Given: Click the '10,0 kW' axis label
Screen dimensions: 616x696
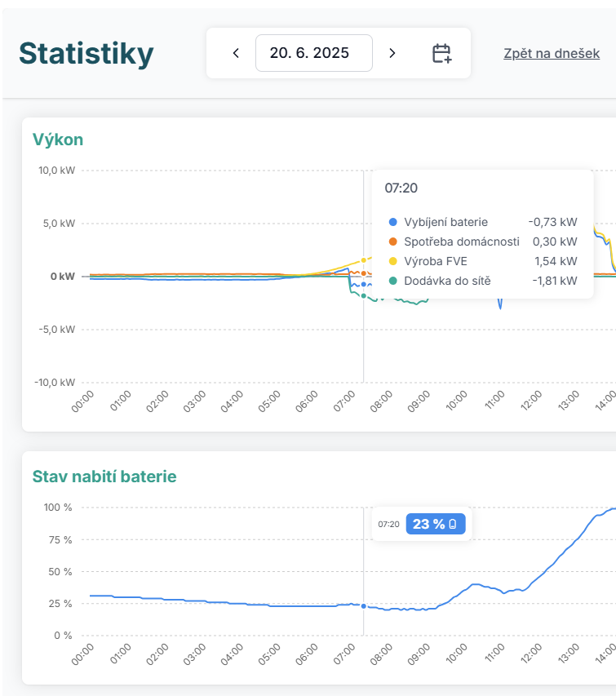Looking at the screenshot, I should [x=57, y=171].
